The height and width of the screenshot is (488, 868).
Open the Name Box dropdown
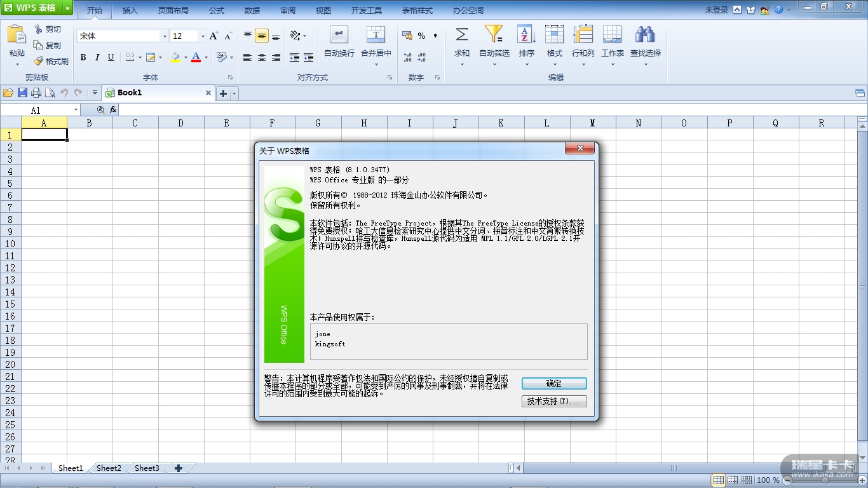76,110
